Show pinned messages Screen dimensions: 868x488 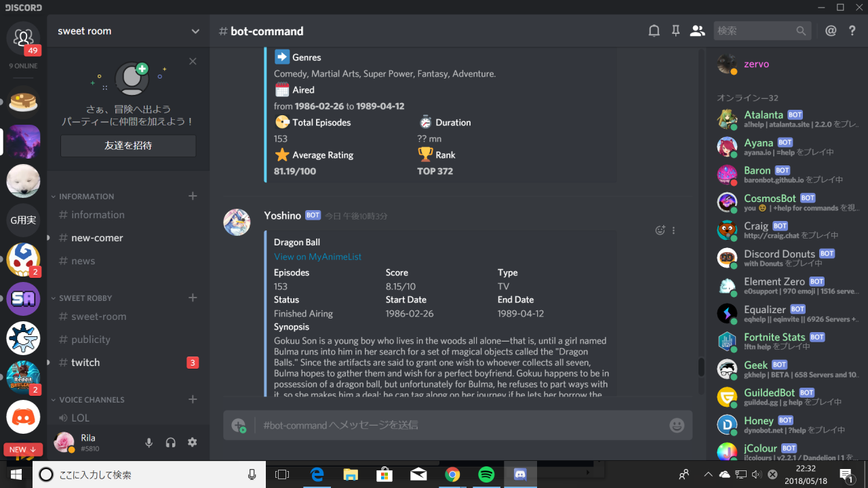[x=675, y=30]
